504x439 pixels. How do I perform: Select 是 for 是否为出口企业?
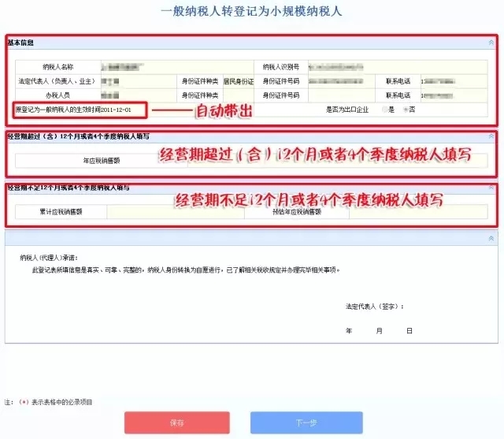pos(384,110)
